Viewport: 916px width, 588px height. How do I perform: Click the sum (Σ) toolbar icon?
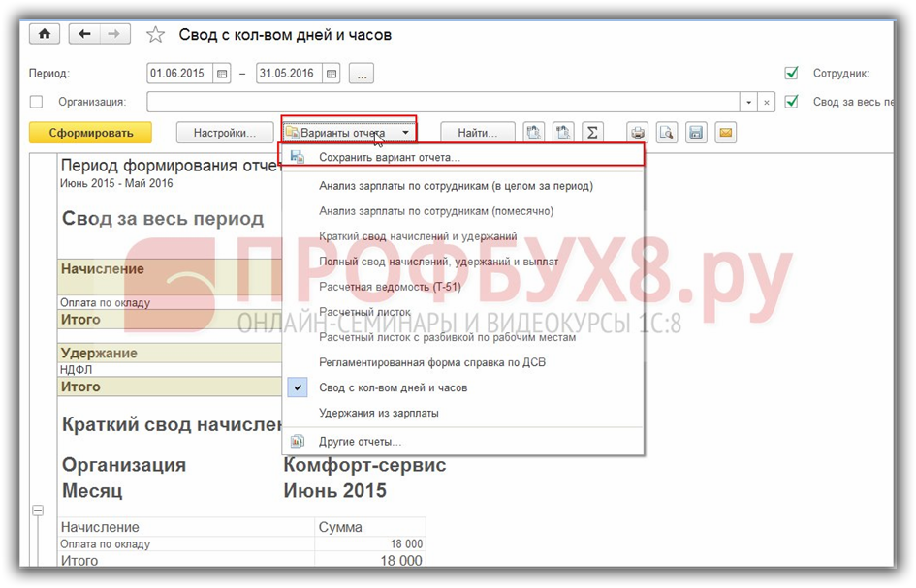592,133
